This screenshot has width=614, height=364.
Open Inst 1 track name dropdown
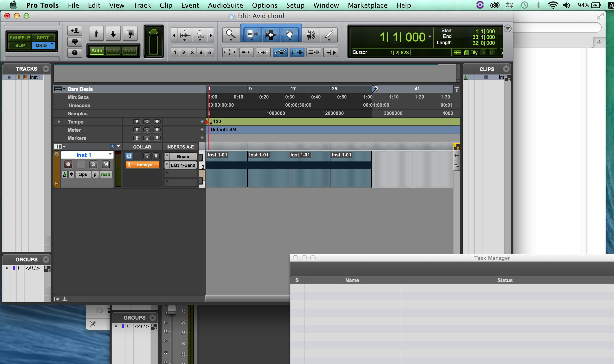click(110, 154)
